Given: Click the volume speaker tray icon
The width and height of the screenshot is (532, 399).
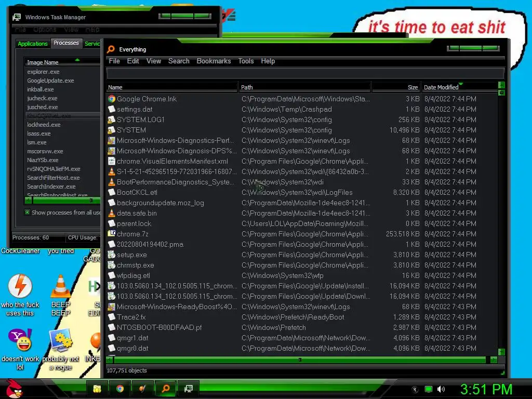Looking at the screenshot, I should tap(441, 389).
